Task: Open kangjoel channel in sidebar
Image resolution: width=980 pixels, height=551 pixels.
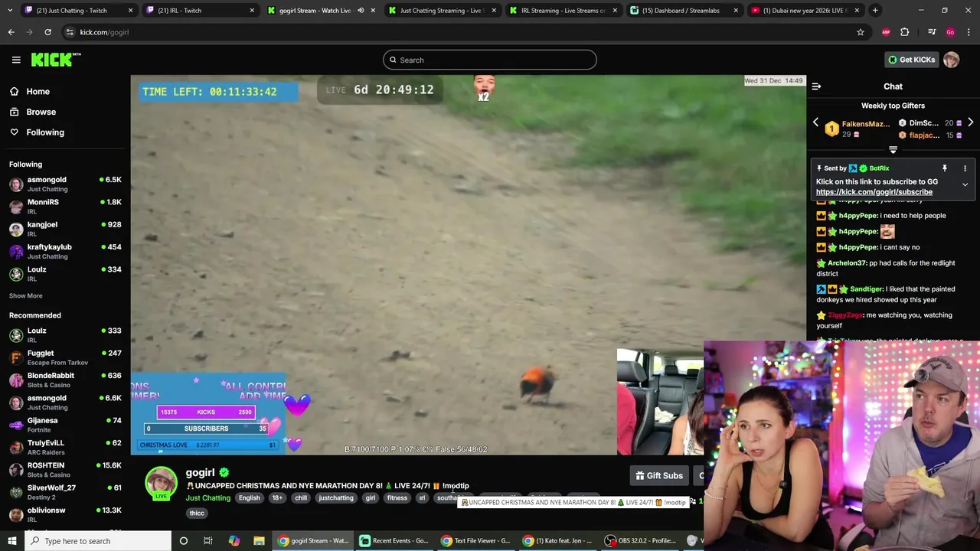Action: click(x=65, y=229)
